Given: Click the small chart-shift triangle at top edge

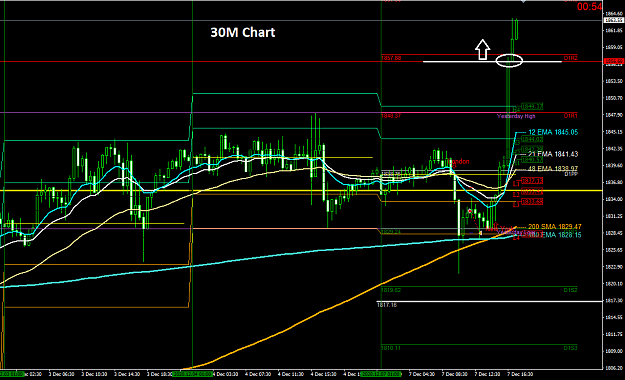Looking at the screenshot, I should [x=523, y=2].
